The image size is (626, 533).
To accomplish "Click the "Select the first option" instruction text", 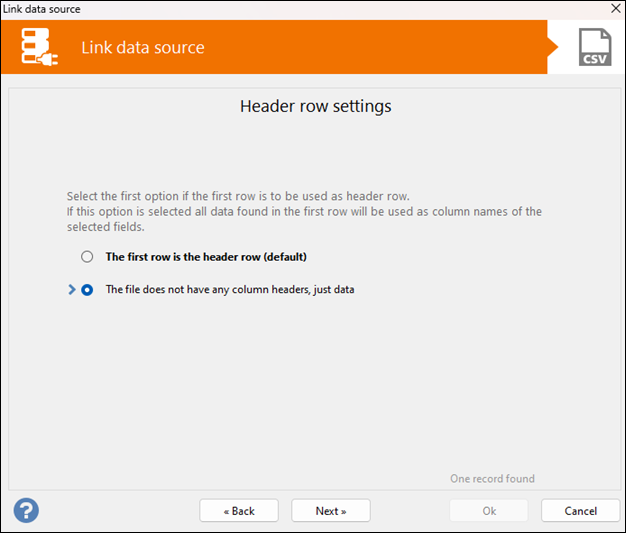I will (238, 196).
